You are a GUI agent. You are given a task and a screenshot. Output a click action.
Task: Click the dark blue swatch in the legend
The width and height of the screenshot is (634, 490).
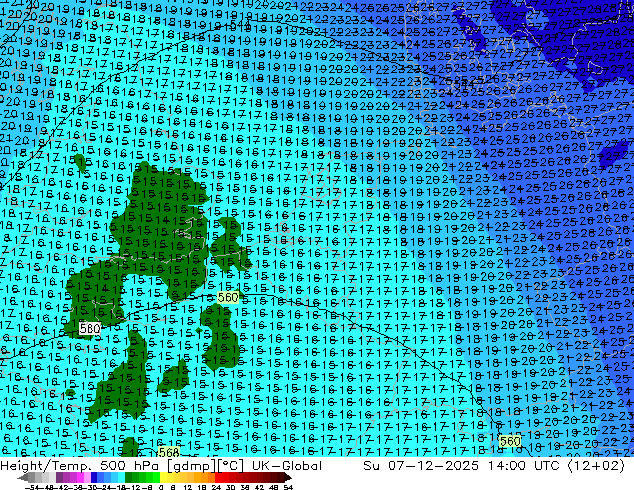point(94,477)
